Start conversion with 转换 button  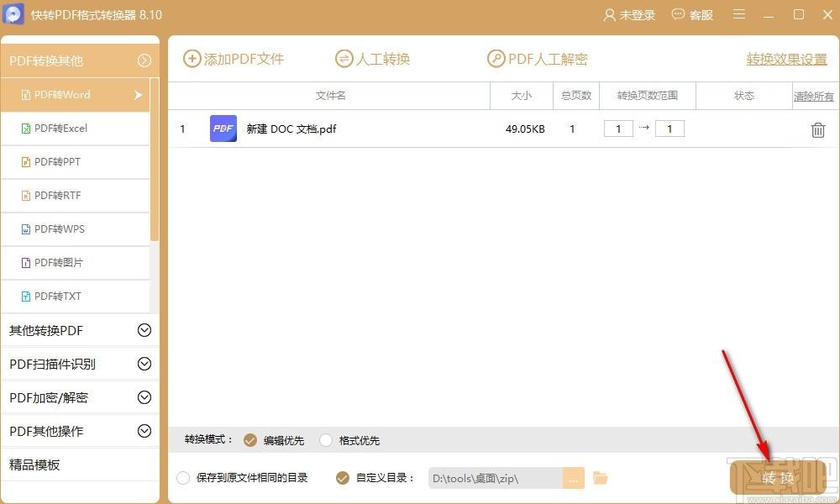point(778,477)
